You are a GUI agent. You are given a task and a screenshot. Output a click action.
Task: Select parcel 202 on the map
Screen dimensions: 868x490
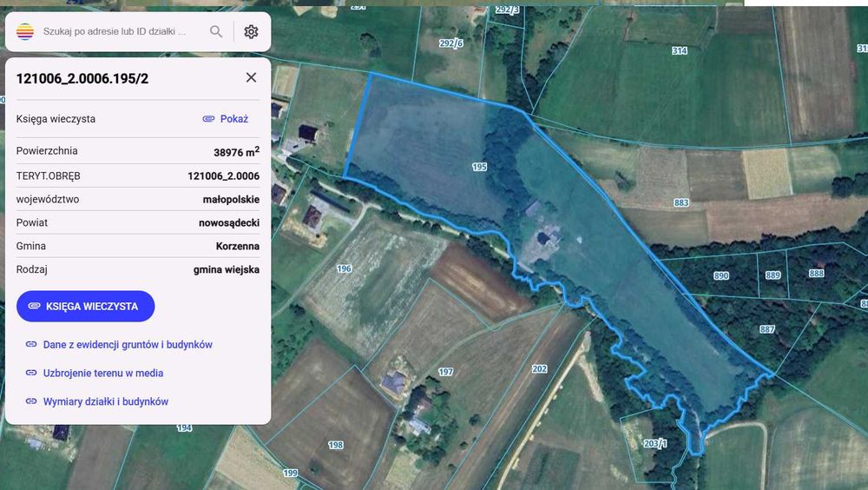click(x=540, y=369)
